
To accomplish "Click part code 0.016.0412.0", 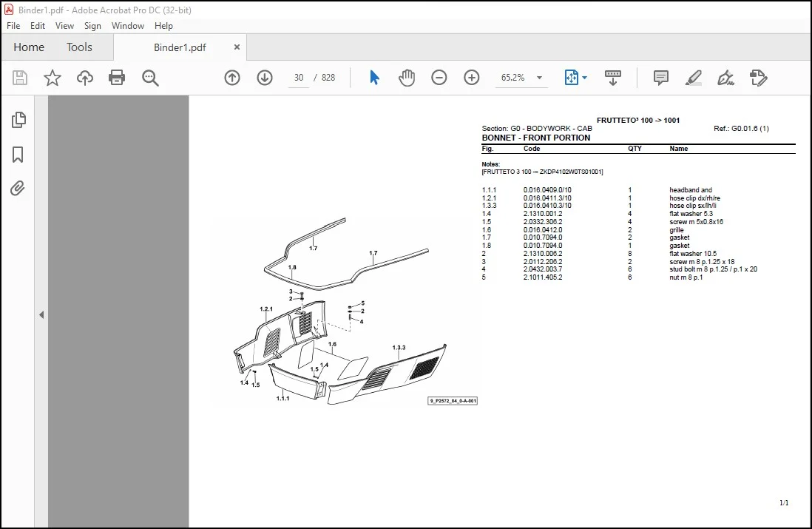I will [543, 230].
